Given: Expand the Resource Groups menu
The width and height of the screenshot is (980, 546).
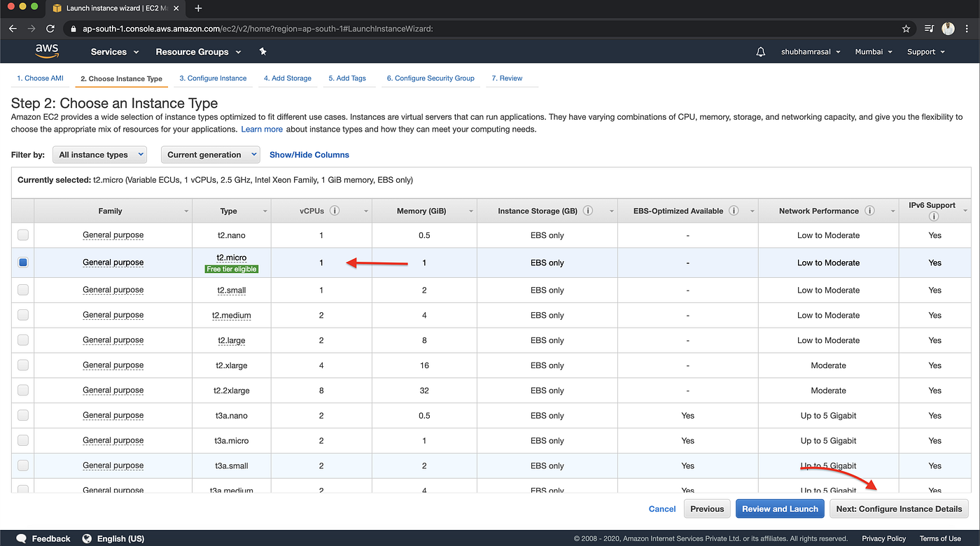Looking at the screenshot, I should tap(198, 52).
